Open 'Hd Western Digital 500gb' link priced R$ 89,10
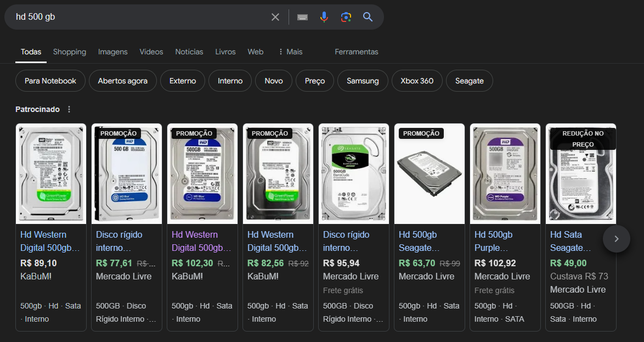The height and width of the screenshot is (342, 644). (50, 242)
